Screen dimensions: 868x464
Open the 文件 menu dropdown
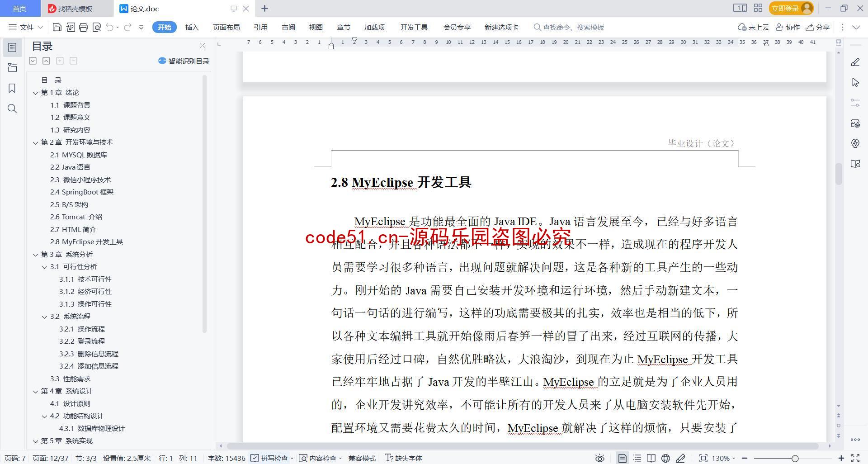click(x=26, y=27)
